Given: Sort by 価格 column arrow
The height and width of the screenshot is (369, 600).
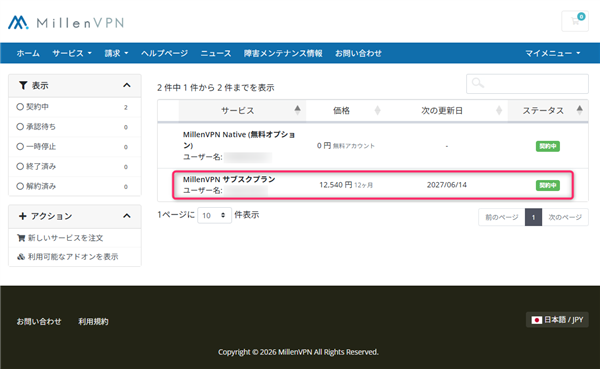Looking at the screenshot, I should point(377,110).
